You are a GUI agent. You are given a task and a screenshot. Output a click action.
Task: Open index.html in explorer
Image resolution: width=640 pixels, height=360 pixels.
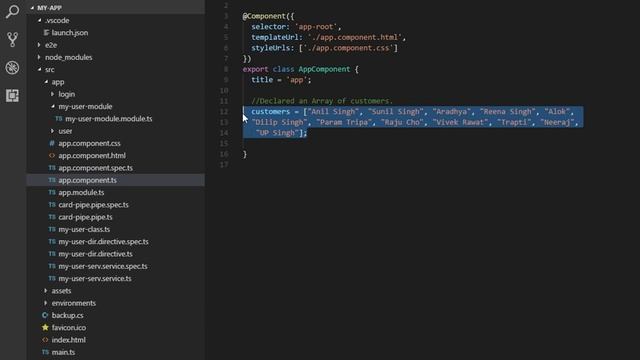click(x=69, y=340)
